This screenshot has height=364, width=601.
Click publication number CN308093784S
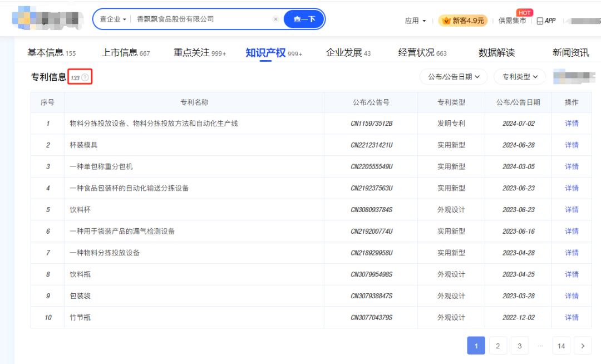point(371,210)
